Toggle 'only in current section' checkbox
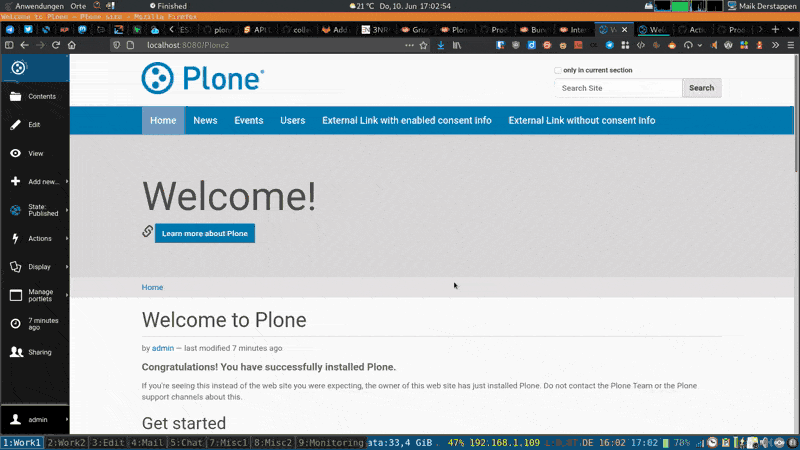 (558, 70)
